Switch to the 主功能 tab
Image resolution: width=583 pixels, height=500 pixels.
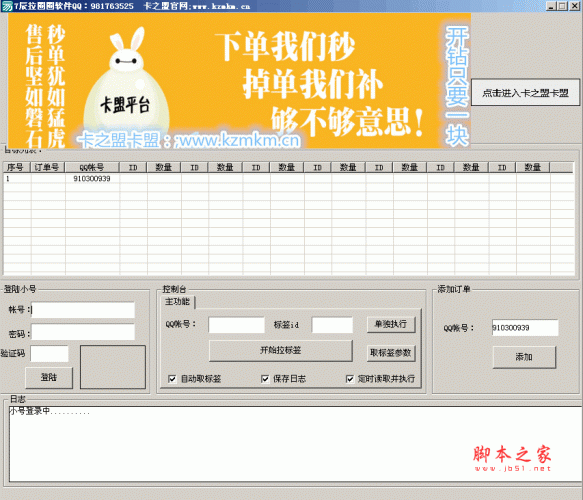178,301
